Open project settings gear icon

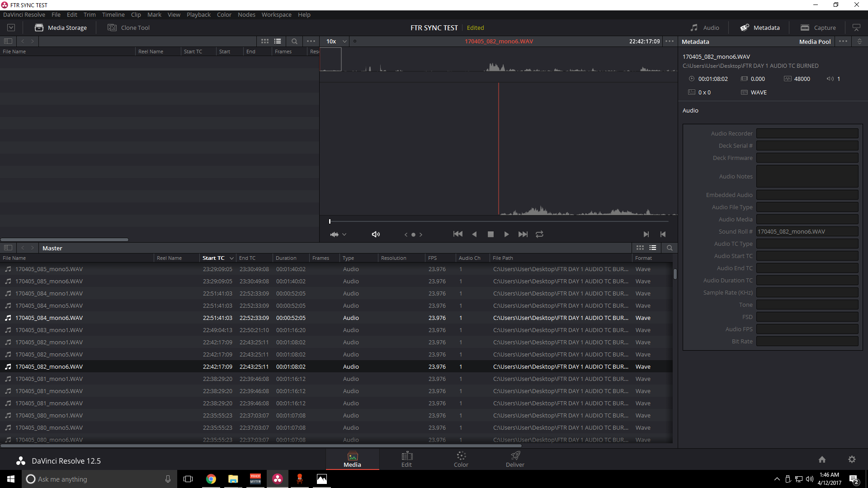(852, 460)
